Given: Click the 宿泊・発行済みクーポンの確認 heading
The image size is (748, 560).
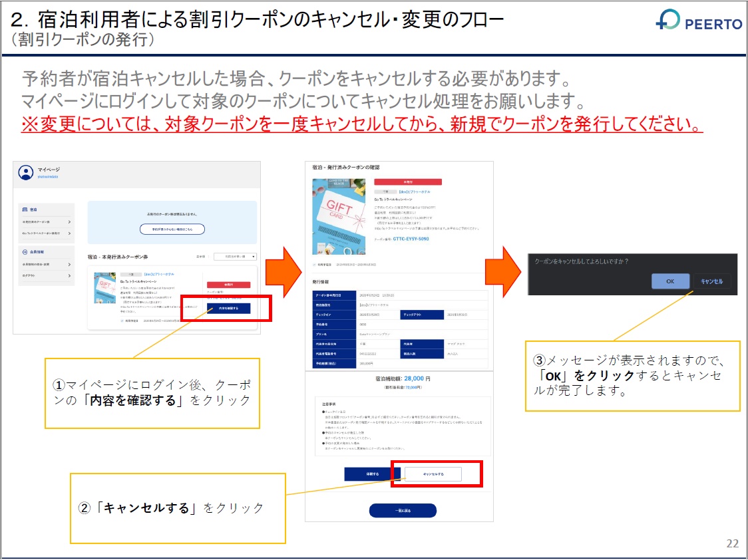Looking at the screenshot, I should [346, 168].
